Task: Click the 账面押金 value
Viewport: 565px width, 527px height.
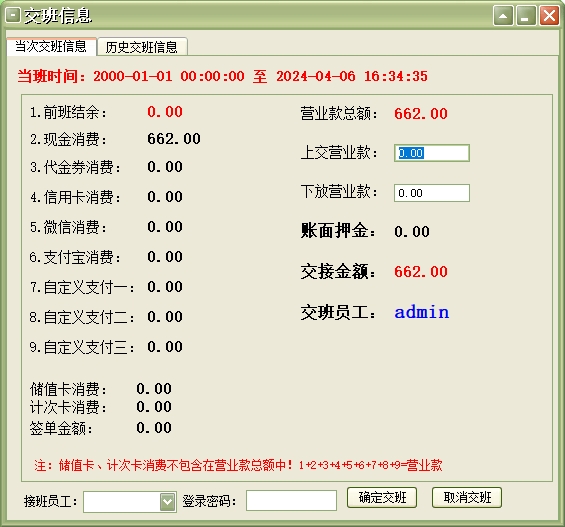Action: [412, 232]
